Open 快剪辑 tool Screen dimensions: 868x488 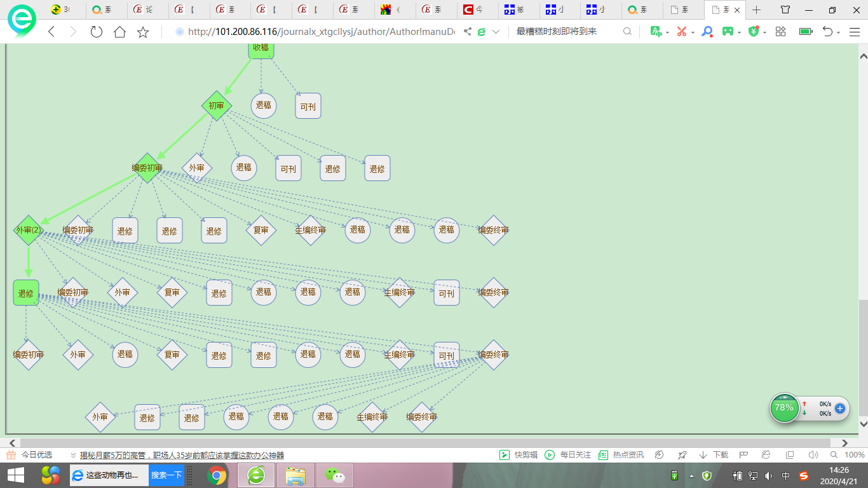click(519, 455)
